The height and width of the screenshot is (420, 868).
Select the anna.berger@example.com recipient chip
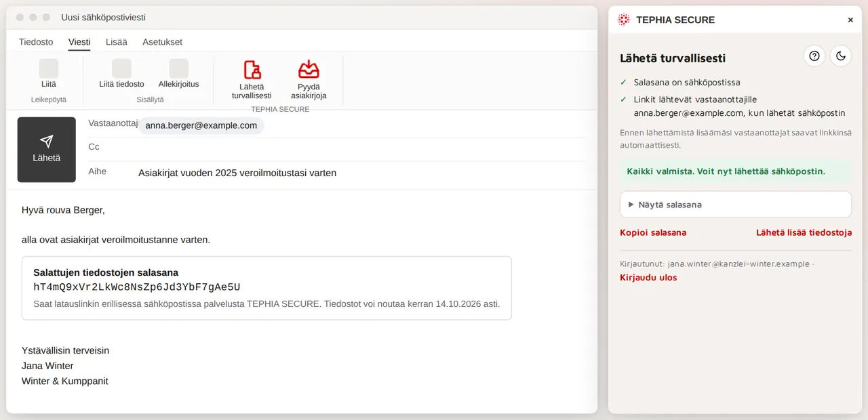tap(201, 125)
